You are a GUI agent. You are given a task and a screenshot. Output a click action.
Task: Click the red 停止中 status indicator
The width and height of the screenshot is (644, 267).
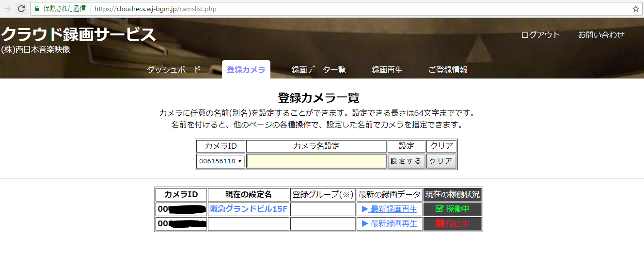tap(452, 224)
